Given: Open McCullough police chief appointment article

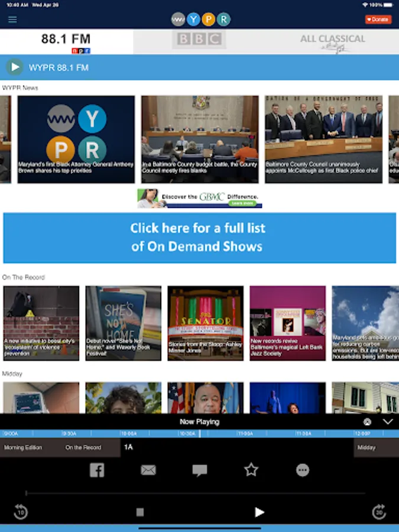Looking at the screenshot, I should [x=324, y=140].
